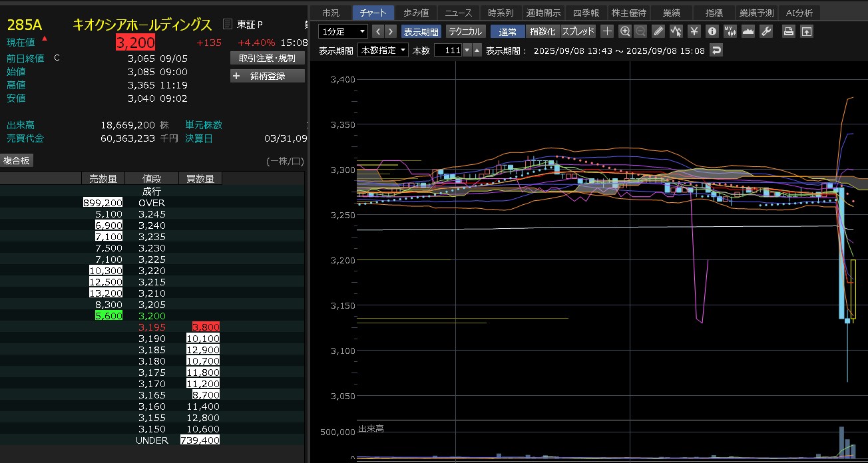This screenshot has width=868, height=463.
Task: Switch chart to スプレッド mode
Action: [x=578, y=31]
